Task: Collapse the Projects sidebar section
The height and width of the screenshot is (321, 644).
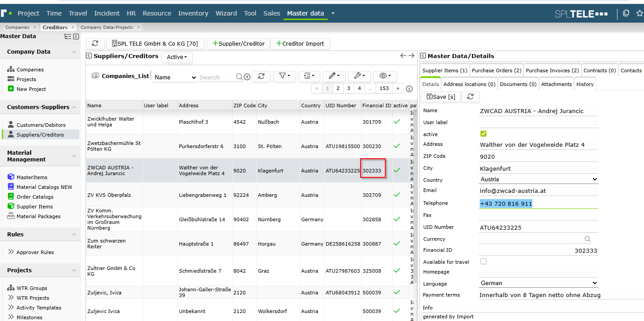Action: 74,270
